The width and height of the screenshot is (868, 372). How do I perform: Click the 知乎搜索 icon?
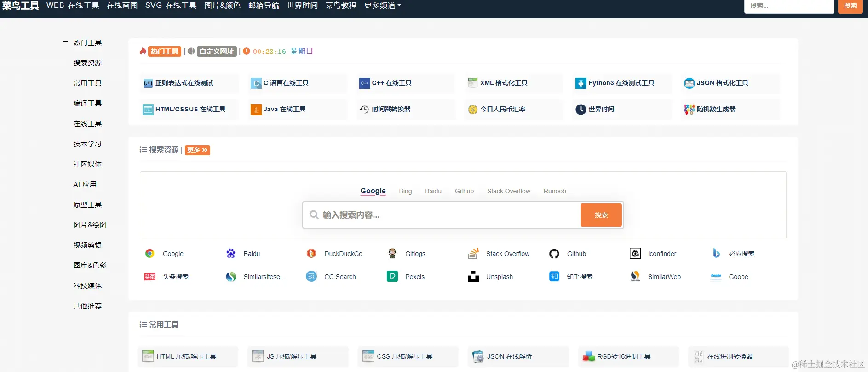coord(554,276)
